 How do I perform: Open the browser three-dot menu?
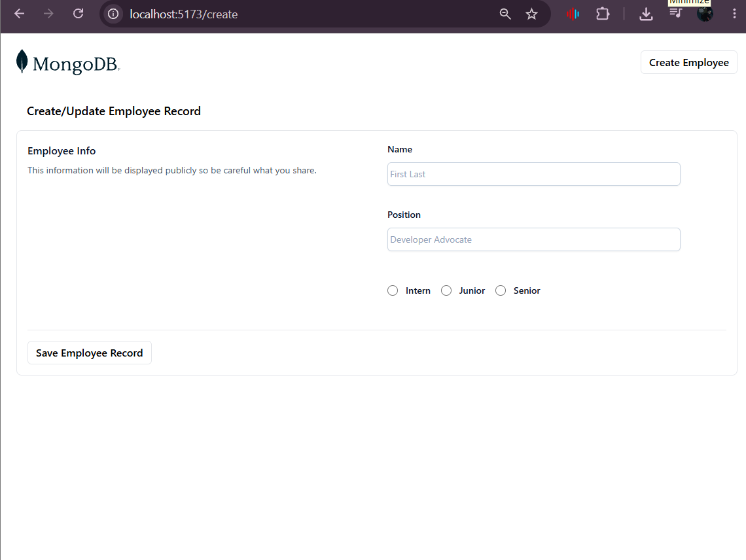[734, 14]
